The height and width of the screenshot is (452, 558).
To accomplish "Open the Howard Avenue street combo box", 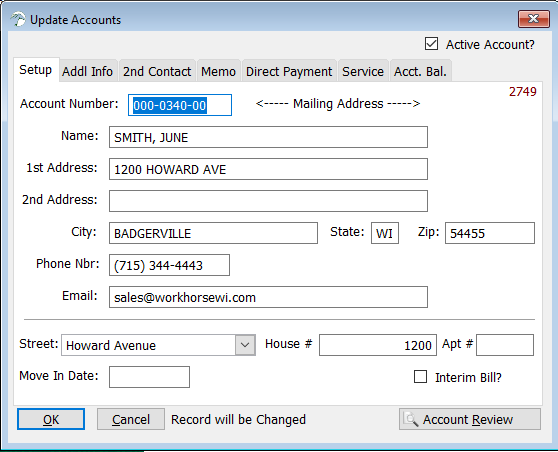I will (158, 345).
